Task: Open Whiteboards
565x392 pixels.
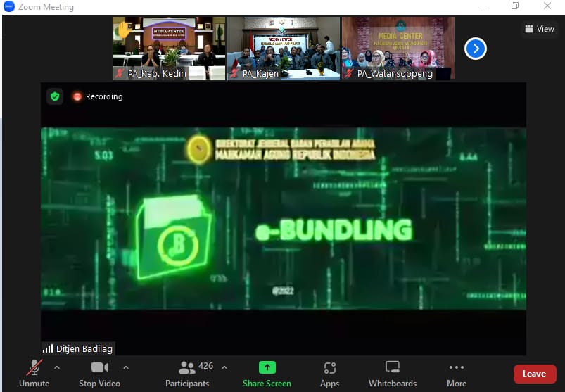Action: 393,374
